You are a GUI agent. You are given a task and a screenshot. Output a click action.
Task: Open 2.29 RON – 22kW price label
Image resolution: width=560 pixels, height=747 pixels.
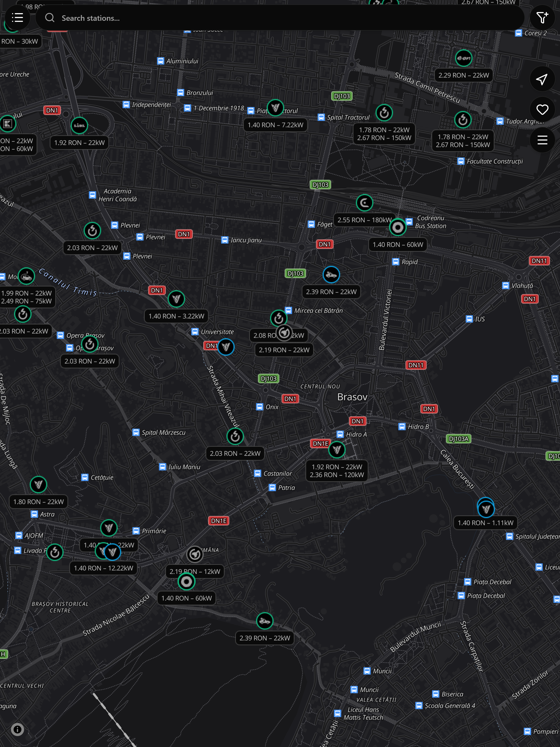point(463,75)
